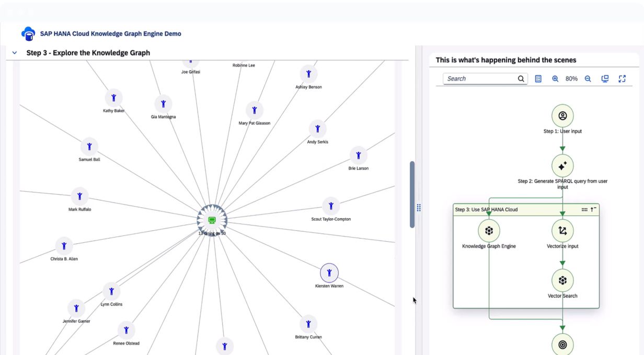Select the Gia Mantegna person node
The image size is (644, 355).
point(164,104)
